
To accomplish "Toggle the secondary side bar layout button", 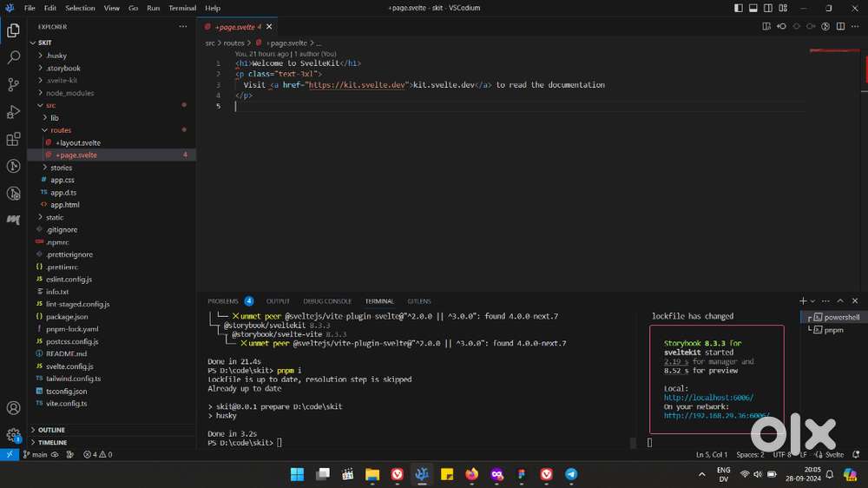I will click(766, 8).
